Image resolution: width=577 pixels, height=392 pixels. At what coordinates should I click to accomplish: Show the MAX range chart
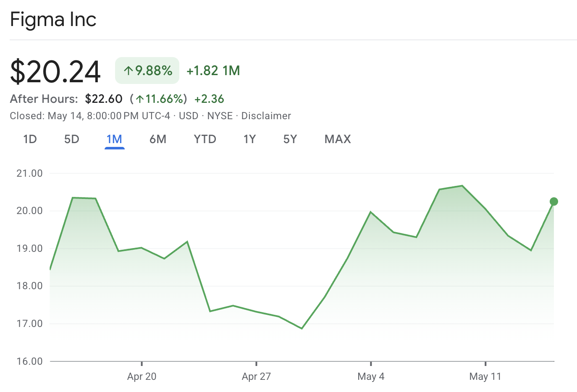click(338, 139)
